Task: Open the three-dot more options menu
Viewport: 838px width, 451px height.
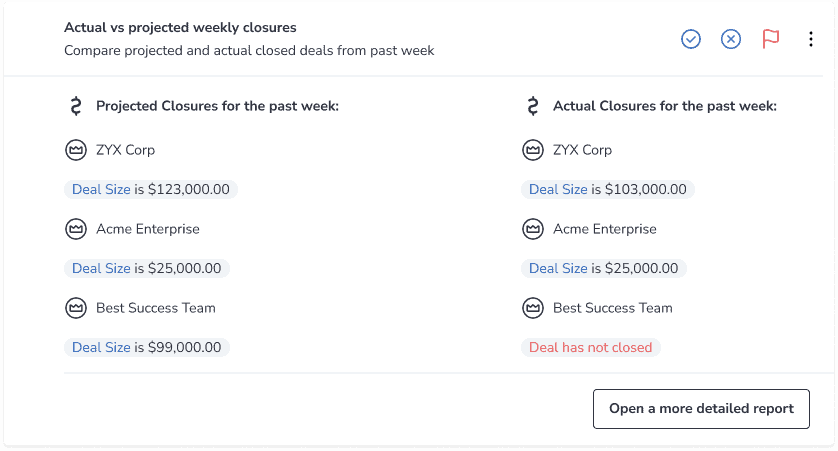Action: click(811, 39)
